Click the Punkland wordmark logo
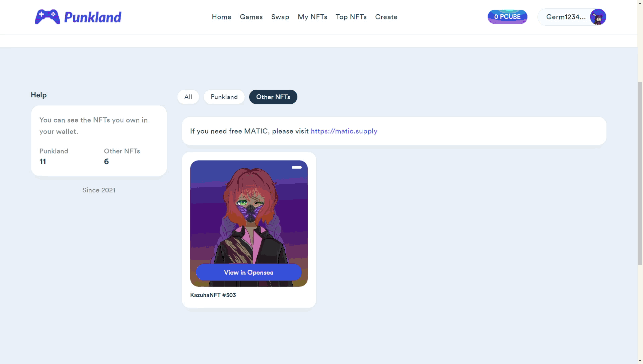The height and width of the screenshot is (364, 643). (93, 17)
